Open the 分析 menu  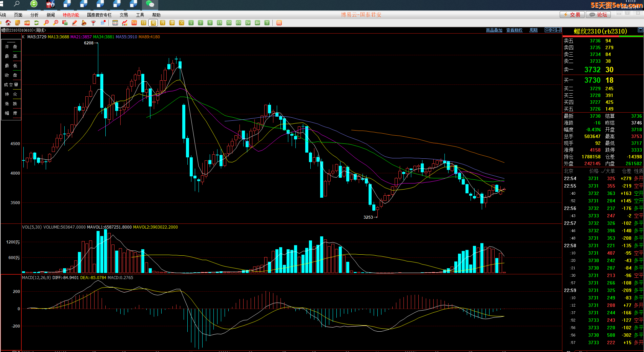(x=34, y=15)
